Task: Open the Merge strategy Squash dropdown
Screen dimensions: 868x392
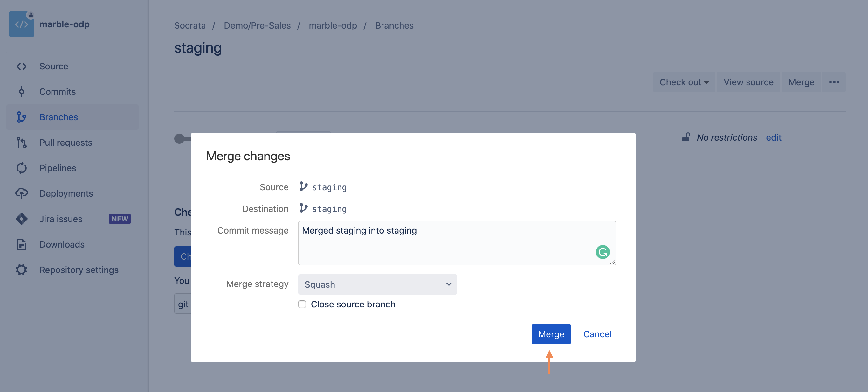Action: 377,284
